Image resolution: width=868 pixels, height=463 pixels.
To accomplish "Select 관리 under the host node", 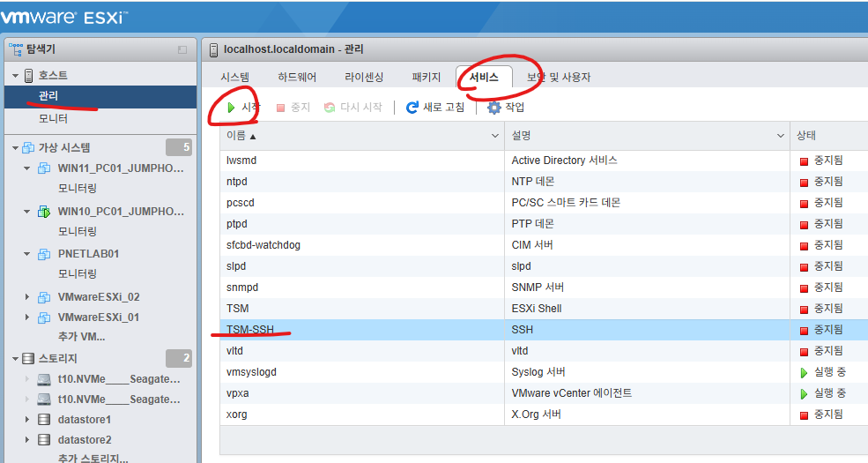I will (x=100, y=96).
